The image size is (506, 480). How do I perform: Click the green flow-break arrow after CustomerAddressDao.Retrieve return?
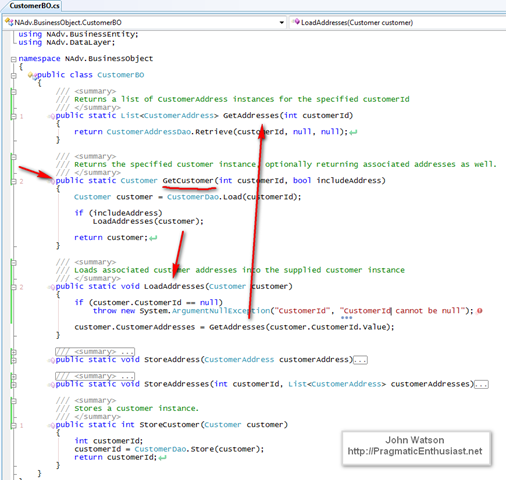click(353, 132)
